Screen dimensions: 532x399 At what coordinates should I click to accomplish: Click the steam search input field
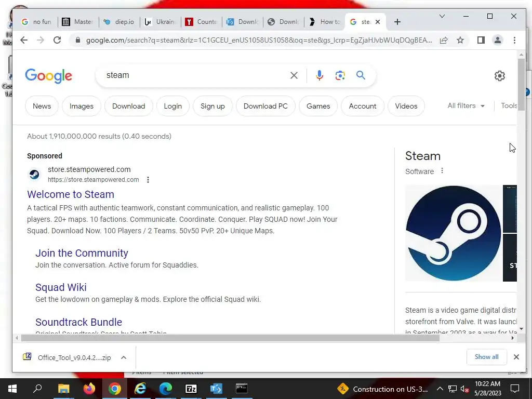[x=195, y=75]
